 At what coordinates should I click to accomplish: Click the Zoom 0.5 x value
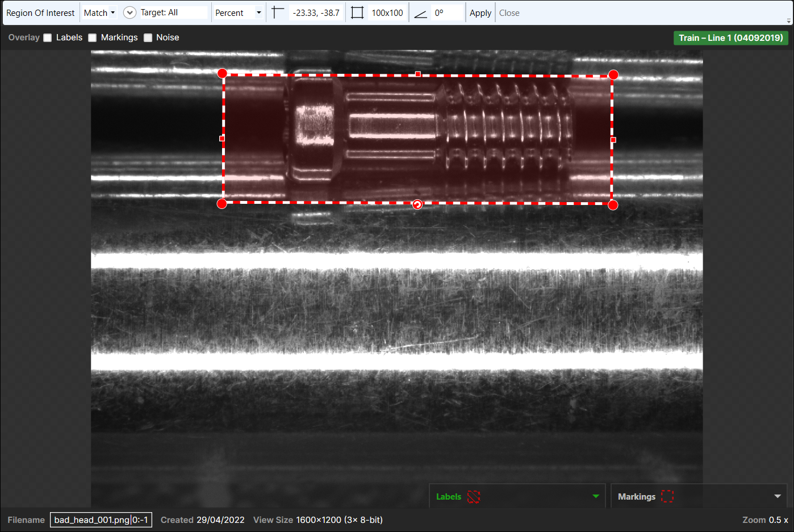click(778, 520)
